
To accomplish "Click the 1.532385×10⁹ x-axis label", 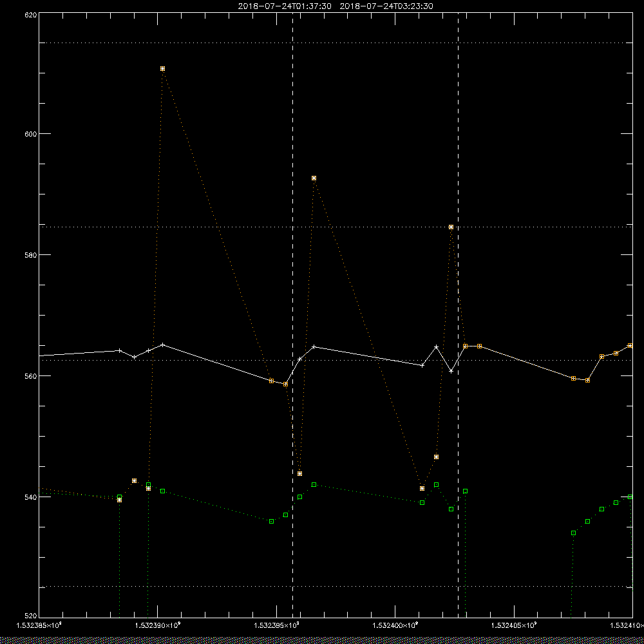I will pos(39,625).
